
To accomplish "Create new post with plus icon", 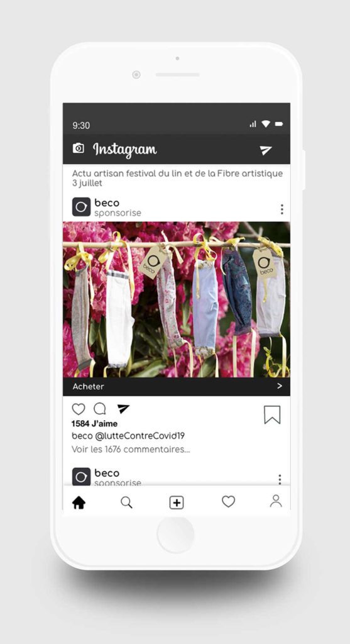I will [177, 502].
